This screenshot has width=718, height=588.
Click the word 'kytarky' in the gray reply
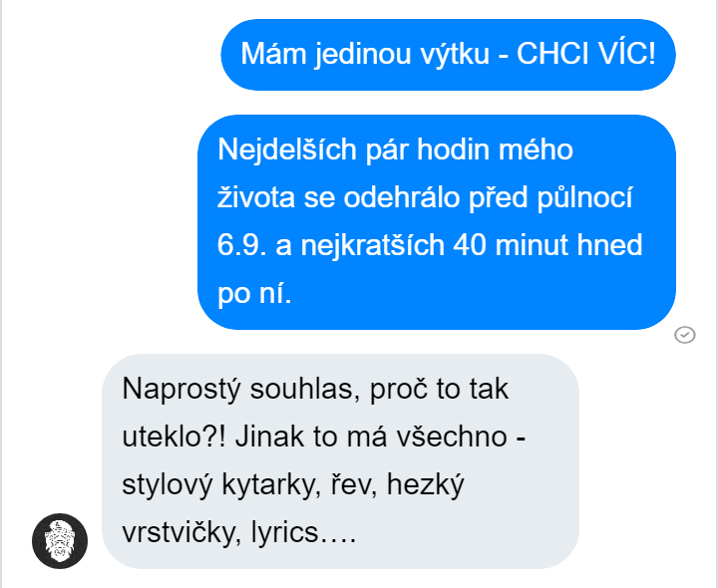tap(270, 485)
